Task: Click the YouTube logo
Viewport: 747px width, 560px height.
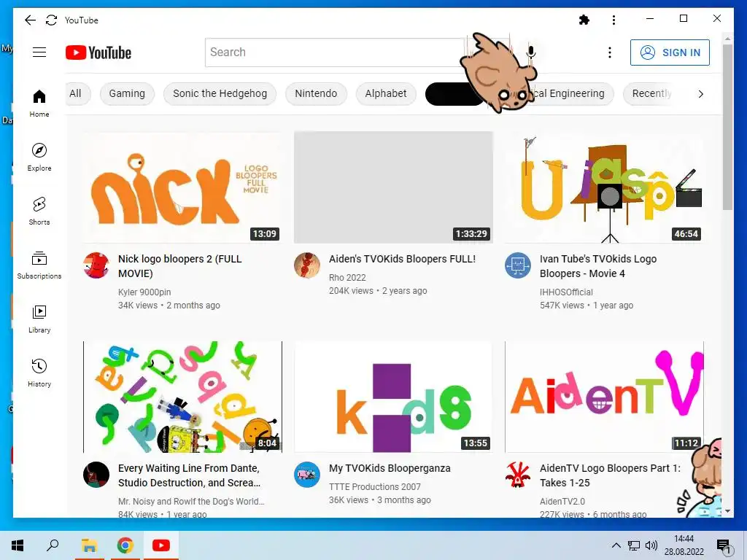Action: click(x=98, y=52)
